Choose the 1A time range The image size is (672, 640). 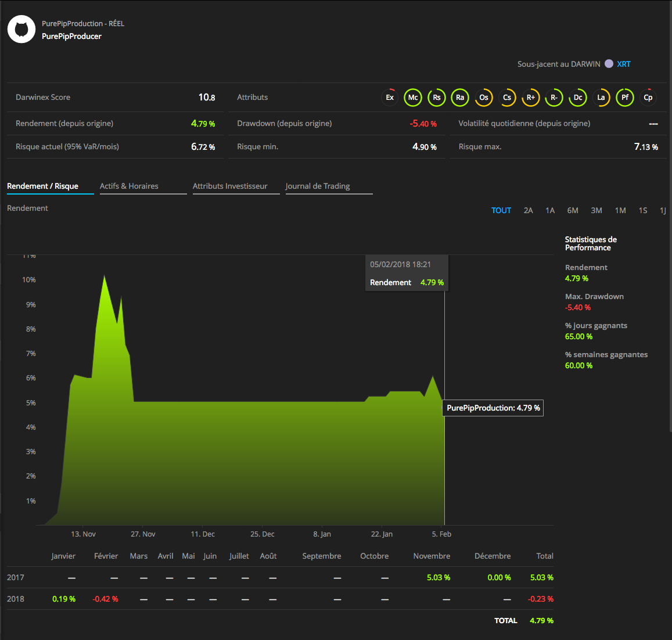(x=550, y=210)
